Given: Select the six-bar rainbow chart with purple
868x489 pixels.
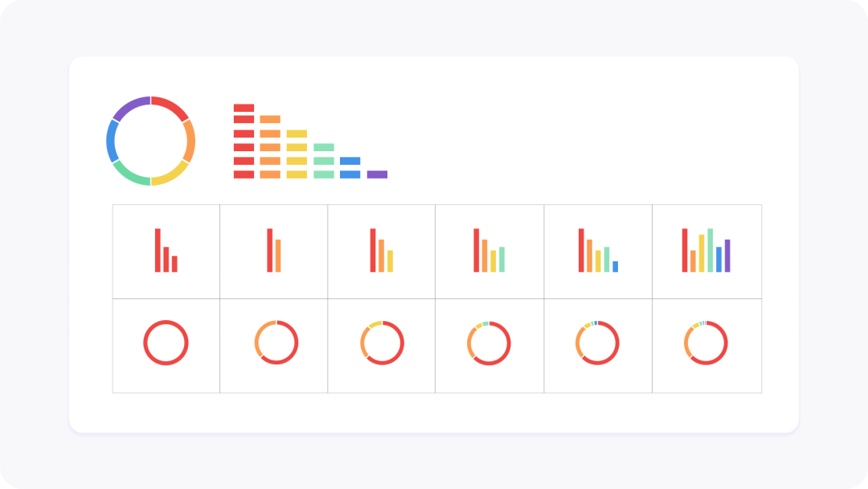Looking at the screenshot, I should point(706,250).
